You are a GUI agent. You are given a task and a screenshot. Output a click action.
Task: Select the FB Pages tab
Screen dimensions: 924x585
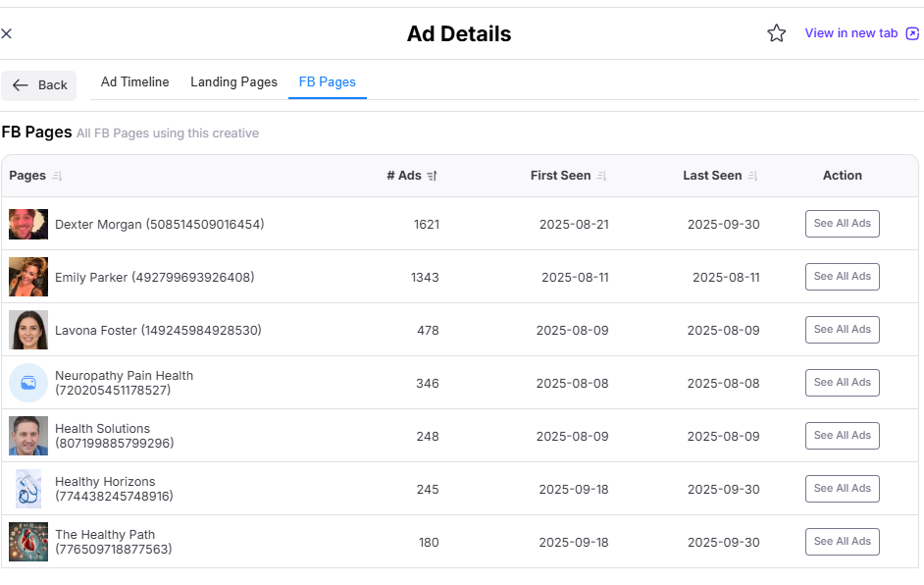click(327, 82)
